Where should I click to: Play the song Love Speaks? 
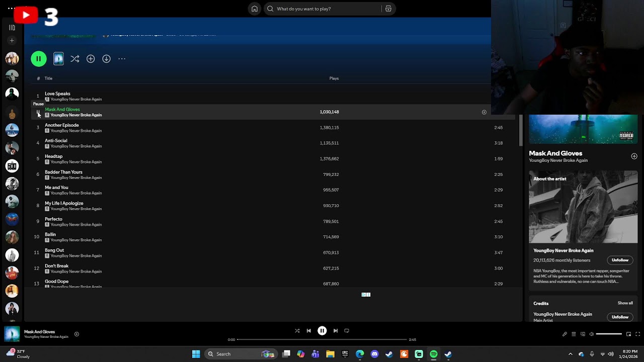pyautogui.click(x=57, y=94)
